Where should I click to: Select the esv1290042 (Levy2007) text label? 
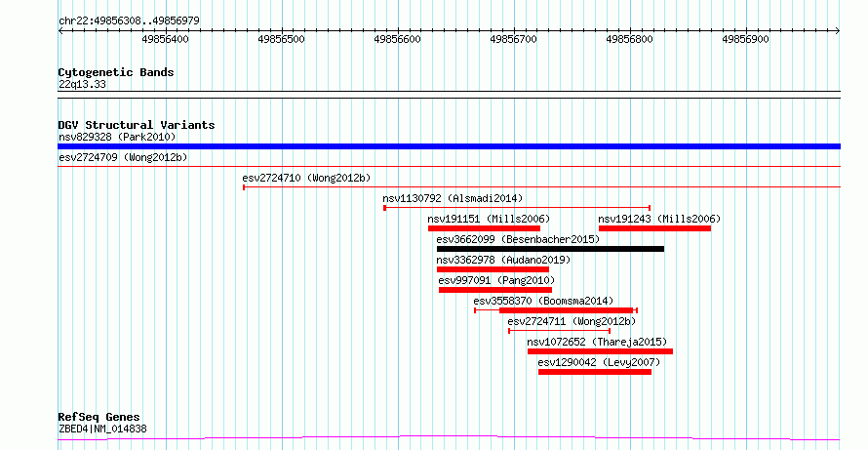(x=600, y=362)
